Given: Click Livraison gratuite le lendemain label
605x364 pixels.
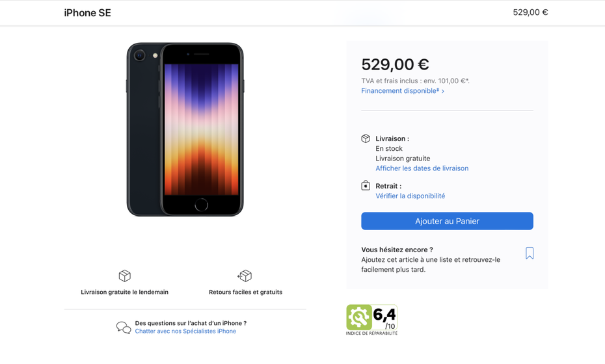Looking at the screenshot, I should pos(124,292).
